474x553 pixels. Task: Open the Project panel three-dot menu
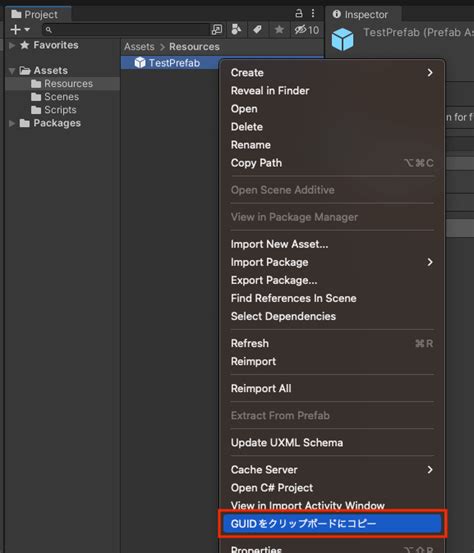click(313, 13)
